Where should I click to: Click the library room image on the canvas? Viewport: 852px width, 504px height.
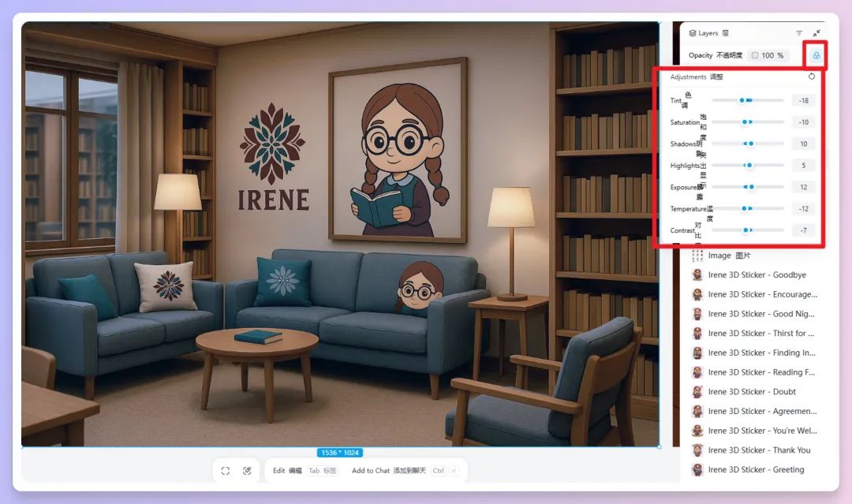(340, 234)
